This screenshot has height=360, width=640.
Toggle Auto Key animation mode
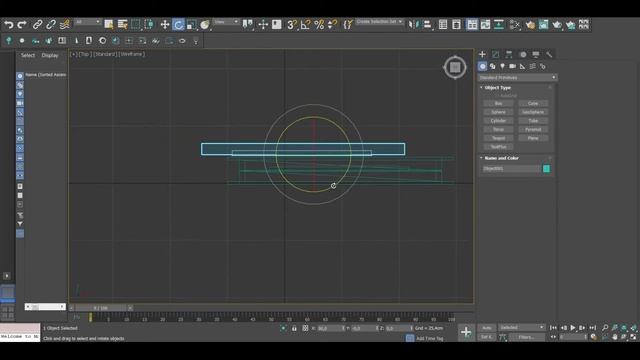[x=487, y=328]
